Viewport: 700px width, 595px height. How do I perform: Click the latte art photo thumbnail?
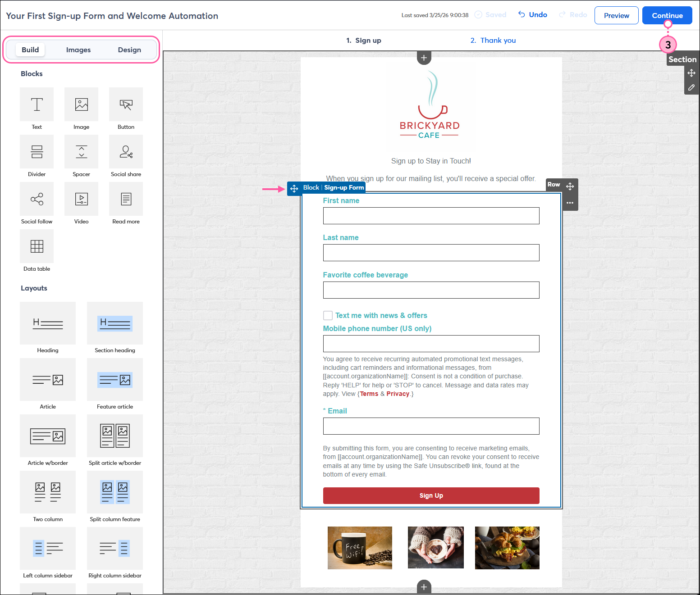(435, 547)
